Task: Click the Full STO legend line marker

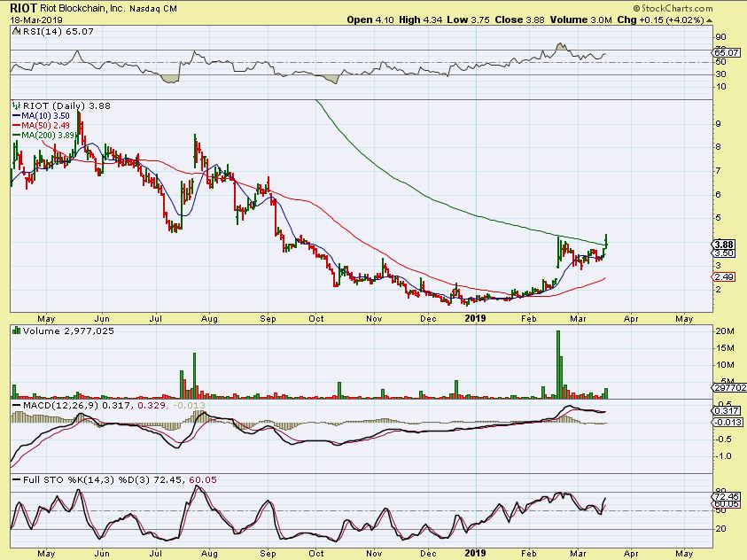Action: click(17, 480)
